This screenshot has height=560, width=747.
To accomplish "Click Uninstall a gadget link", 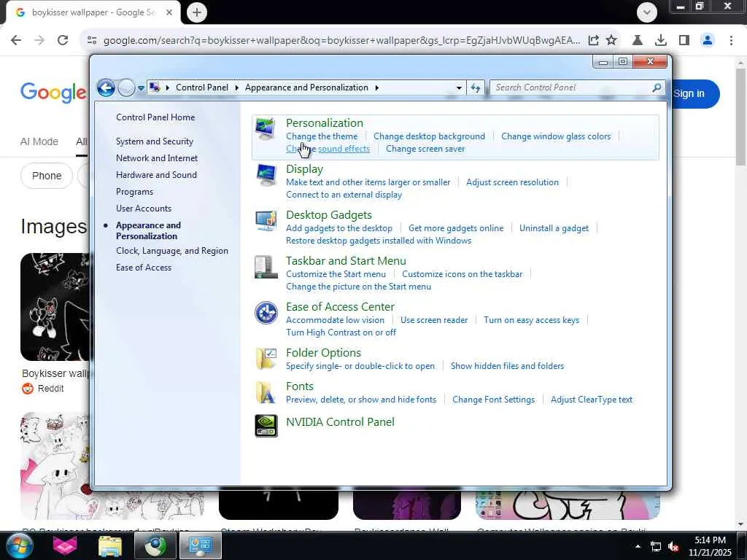I will [554, 228].
